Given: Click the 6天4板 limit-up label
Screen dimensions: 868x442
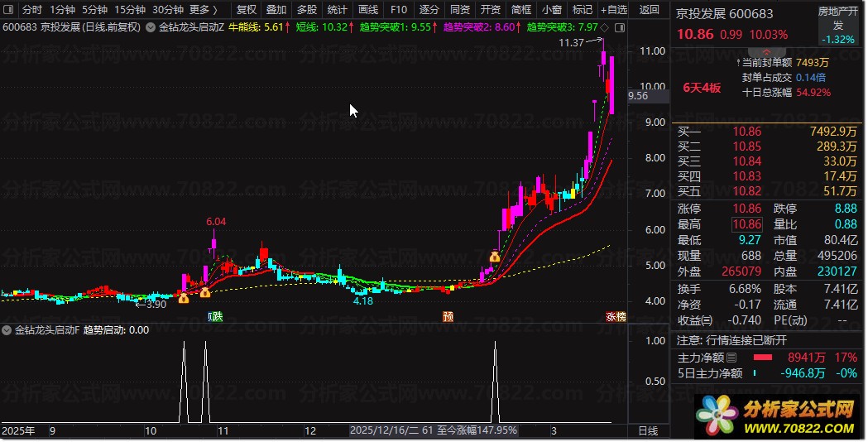Looking at the screenshot, I should point(702,88).
